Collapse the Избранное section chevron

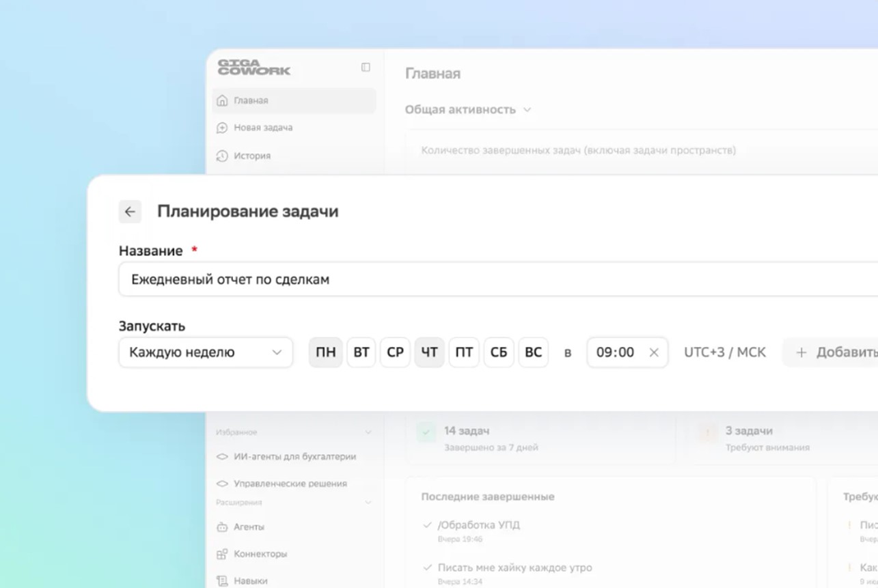(368, 432)
